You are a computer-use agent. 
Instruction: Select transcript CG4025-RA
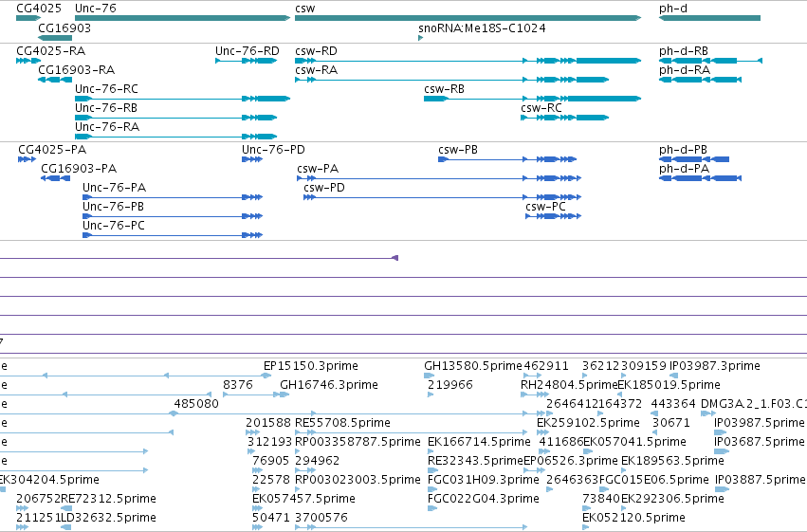coord(28,61)
